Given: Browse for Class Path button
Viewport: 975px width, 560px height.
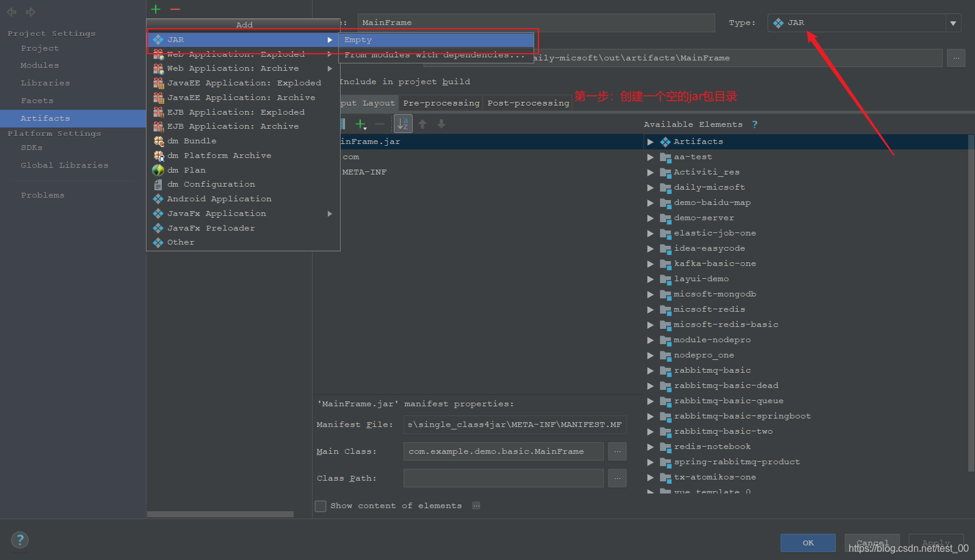Looking at the screenshot, I should (617, 478).
